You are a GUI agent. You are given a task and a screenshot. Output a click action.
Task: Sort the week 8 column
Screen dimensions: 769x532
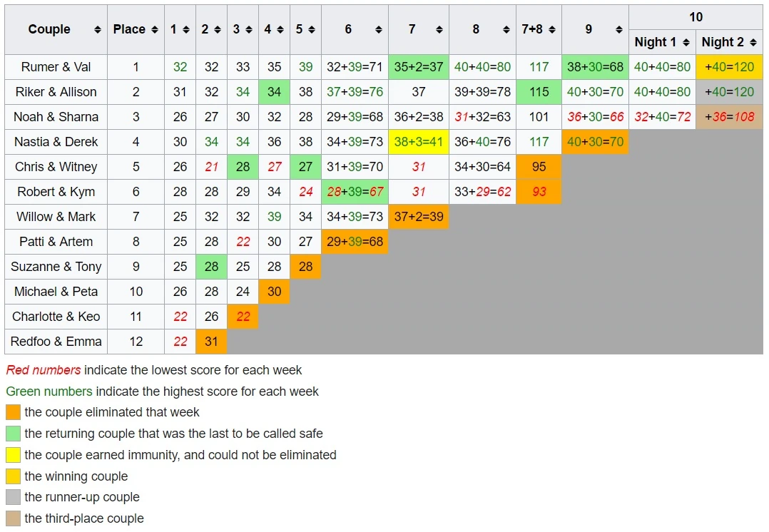(x=507, y=30)
